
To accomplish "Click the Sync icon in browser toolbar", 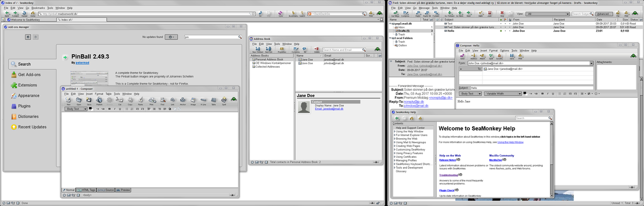I will coord(280,15).
